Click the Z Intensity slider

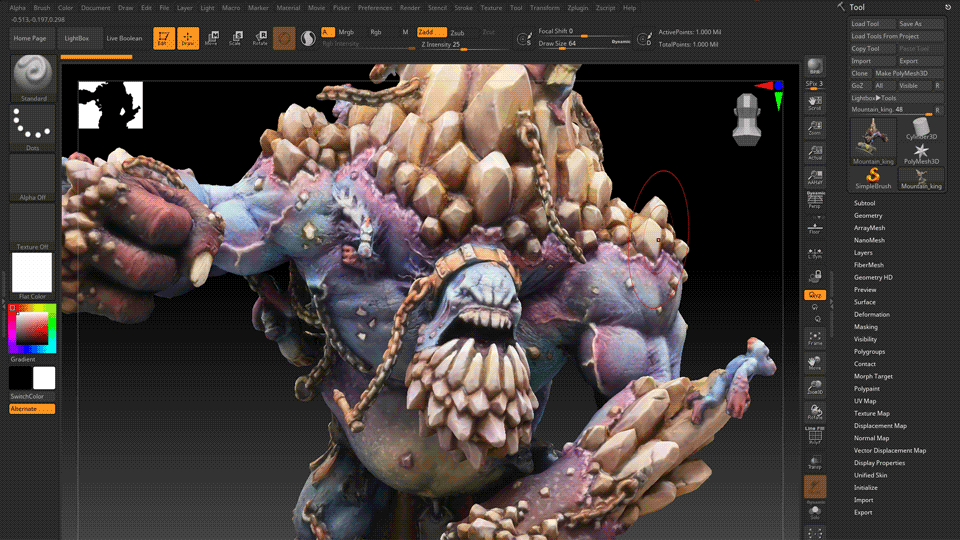464,45
